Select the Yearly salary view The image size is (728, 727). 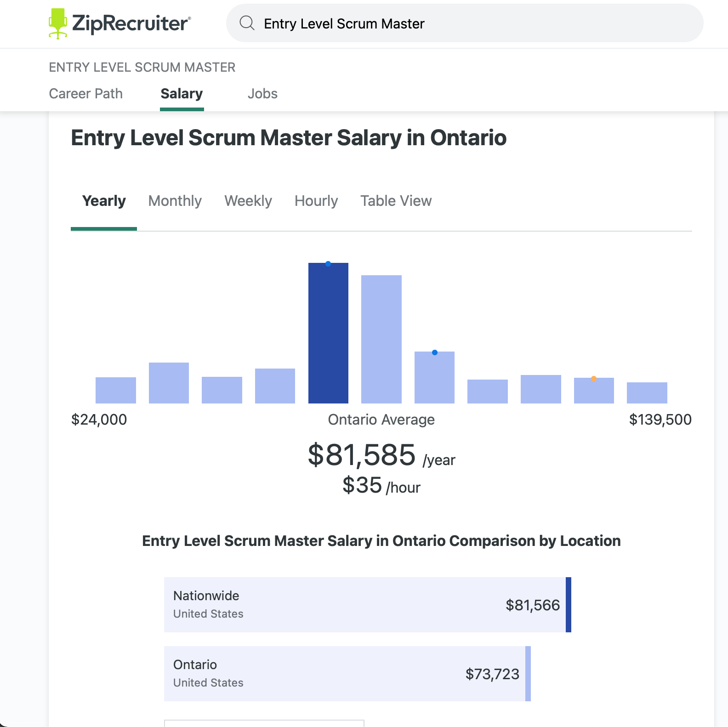(x=104, y=201)
